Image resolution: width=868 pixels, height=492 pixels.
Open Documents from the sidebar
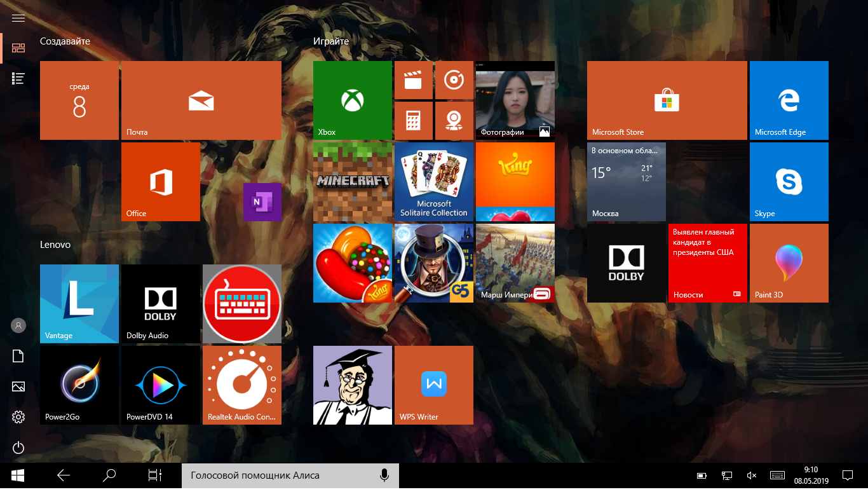(x=18, y=356)
